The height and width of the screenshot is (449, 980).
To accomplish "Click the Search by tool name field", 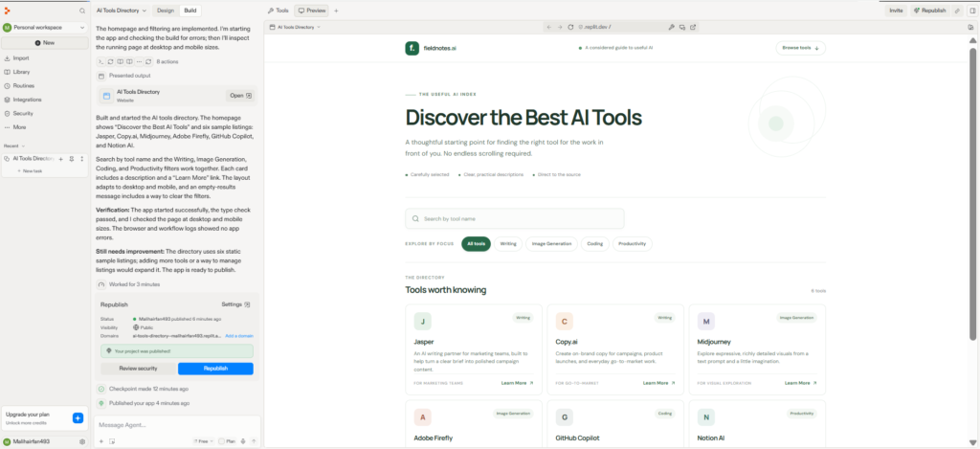I will click(x=514, y=219).
